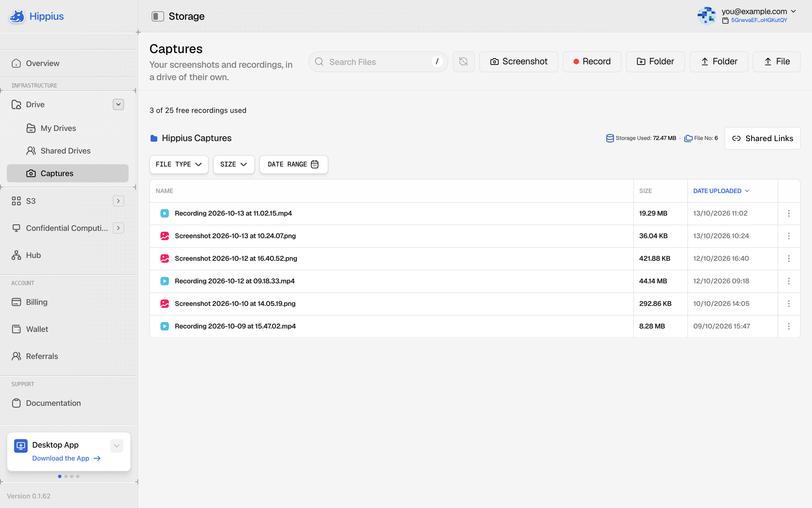Open Screenshot 2026-10-13 at 10.24.07.png
Screen dimensions: 812x508
point(235,236)
